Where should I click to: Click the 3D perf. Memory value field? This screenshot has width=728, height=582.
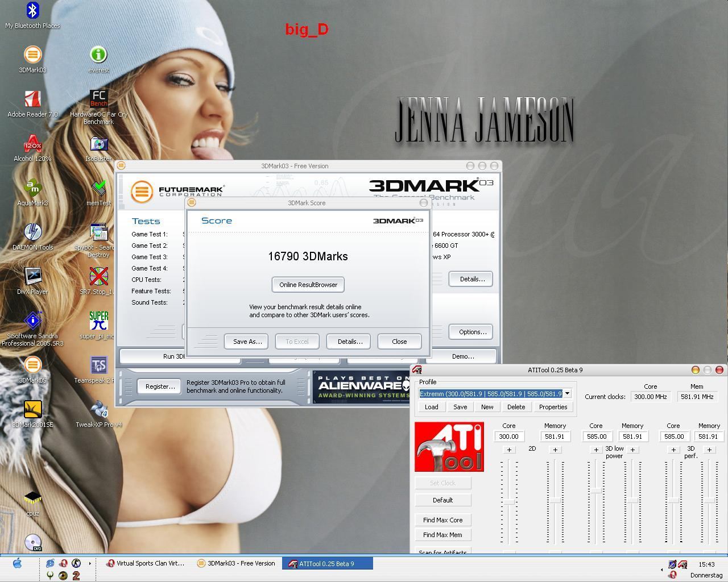709,436
